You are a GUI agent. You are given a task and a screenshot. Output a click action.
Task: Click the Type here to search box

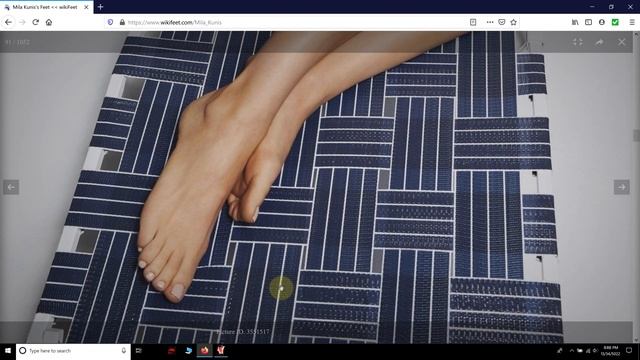tap(73, 351)
